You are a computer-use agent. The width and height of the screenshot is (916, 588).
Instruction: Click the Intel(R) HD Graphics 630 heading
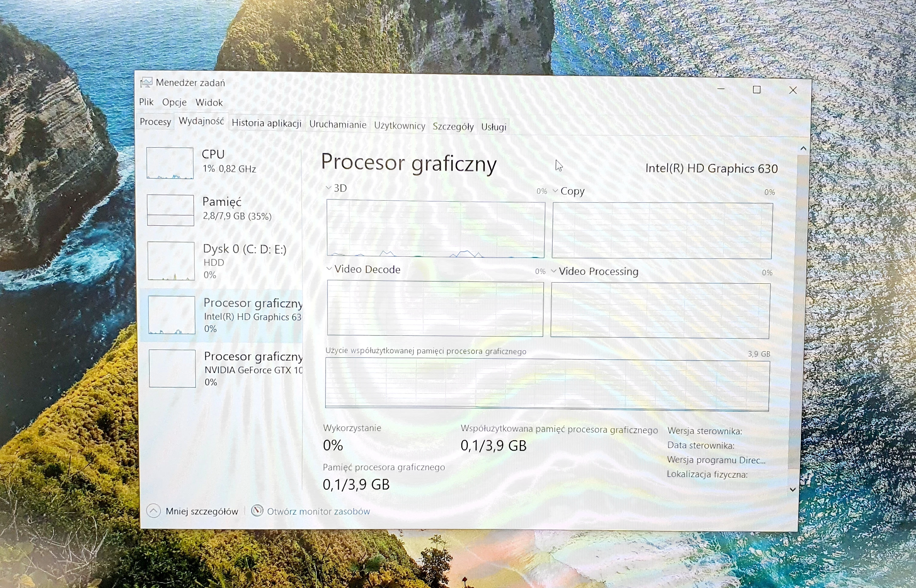(x=711, y=168)
